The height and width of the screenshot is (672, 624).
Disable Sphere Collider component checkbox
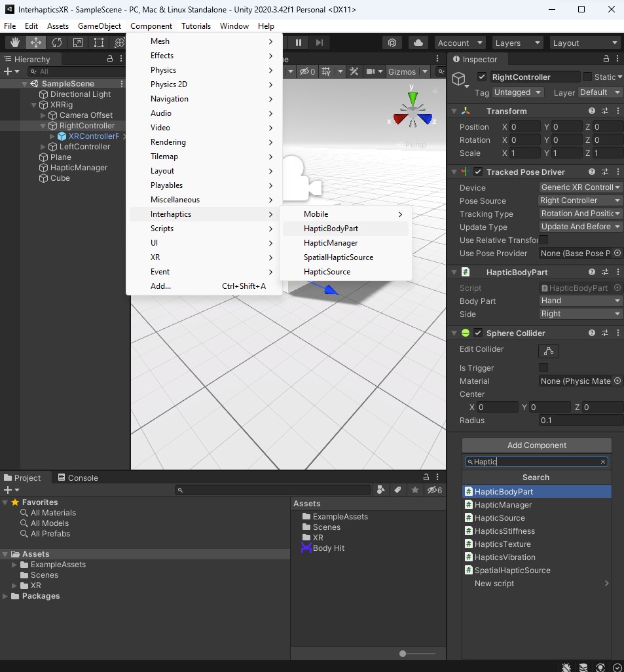click(478, 333)
